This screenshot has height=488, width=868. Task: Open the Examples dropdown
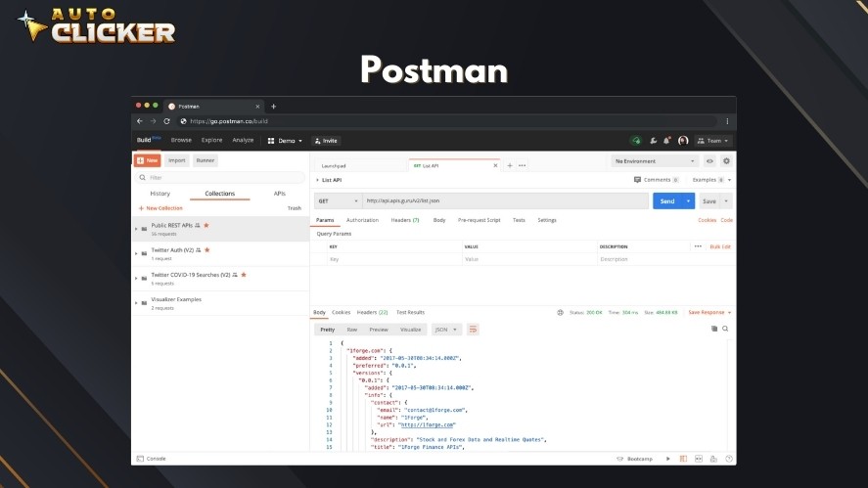(711, 180)
